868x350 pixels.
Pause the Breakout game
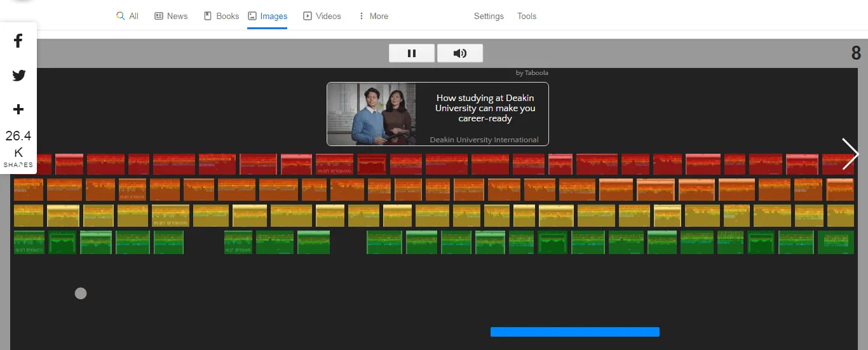[x=412, y=53]
